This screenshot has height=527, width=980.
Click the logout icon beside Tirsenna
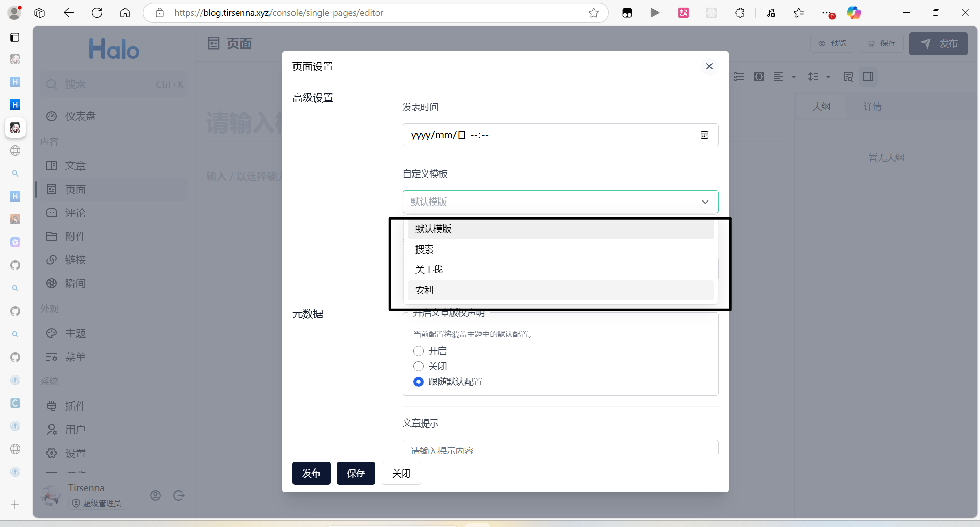(179, 495)
